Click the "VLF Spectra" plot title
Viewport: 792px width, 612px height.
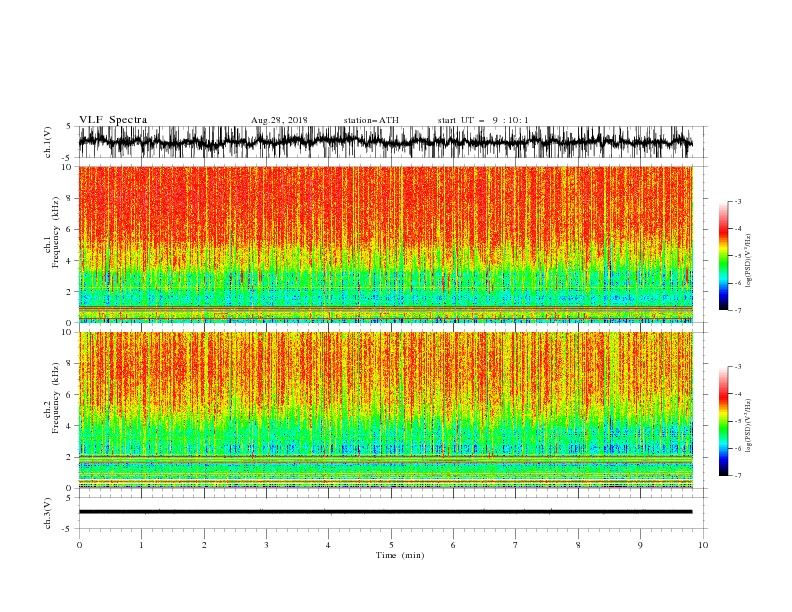(x=113, y=120)
